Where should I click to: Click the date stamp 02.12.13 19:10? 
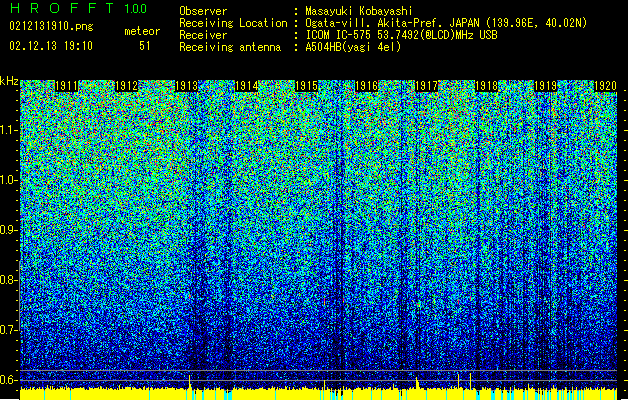pyautogui.click(x=51, y=46)
